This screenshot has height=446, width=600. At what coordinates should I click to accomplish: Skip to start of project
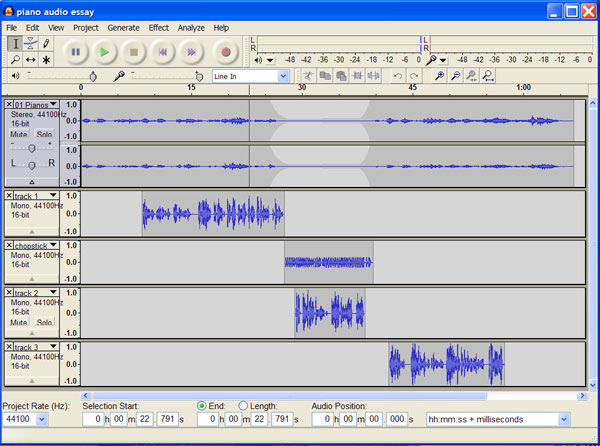pos(163,52)
